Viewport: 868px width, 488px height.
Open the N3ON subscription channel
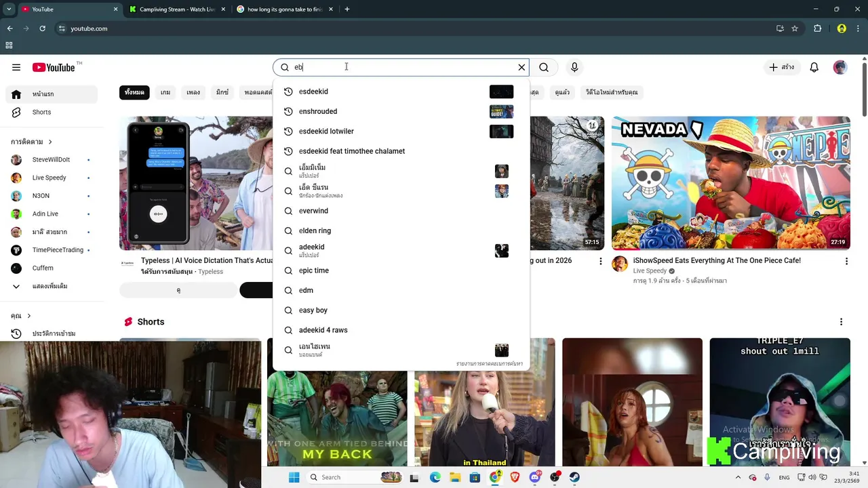point(52,196)
